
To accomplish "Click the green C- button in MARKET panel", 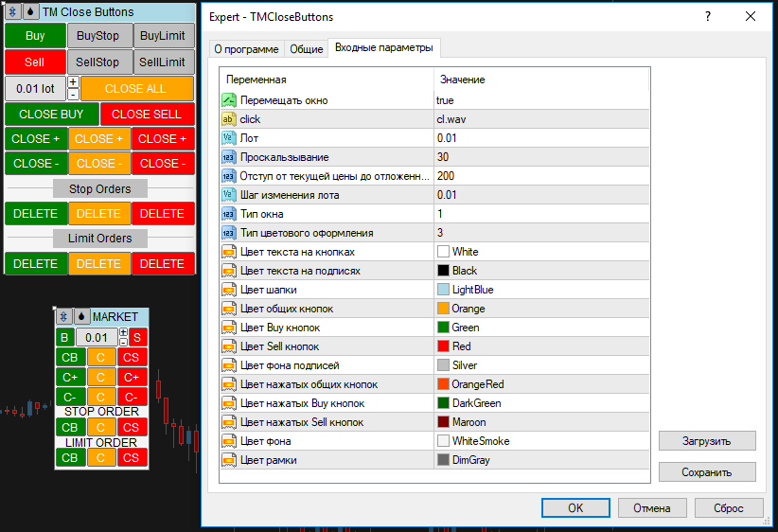I will [70, 397].
